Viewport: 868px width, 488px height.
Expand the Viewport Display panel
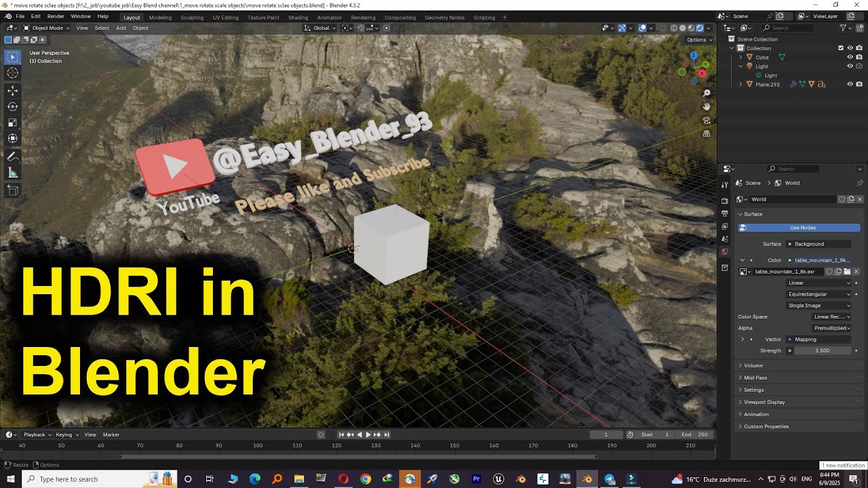click(764, 402)
